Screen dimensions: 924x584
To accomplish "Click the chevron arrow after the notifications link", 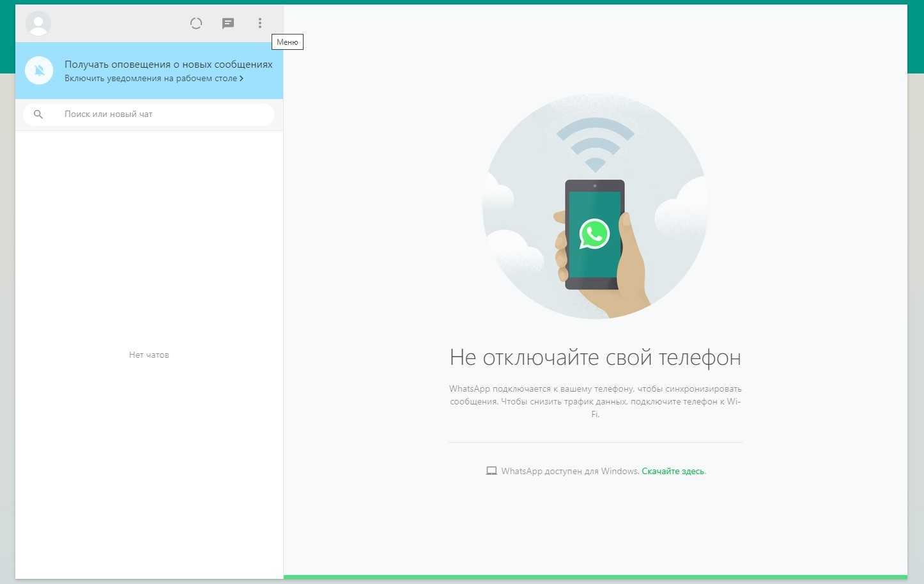I will [242, 79].
